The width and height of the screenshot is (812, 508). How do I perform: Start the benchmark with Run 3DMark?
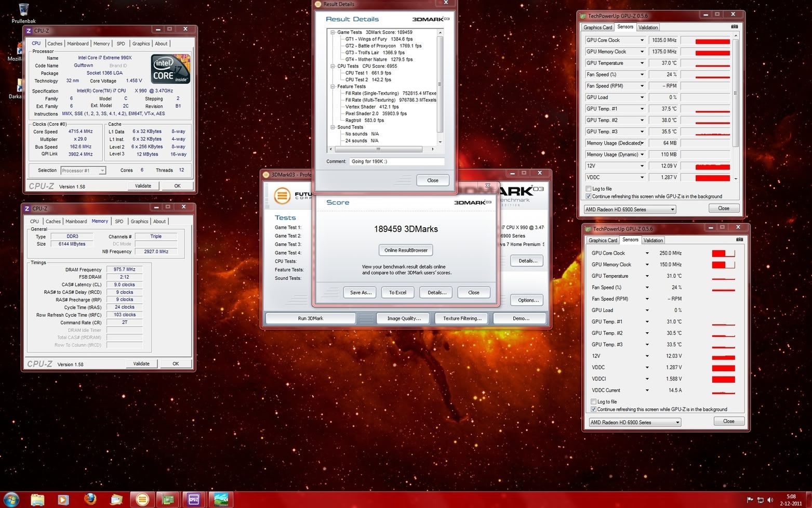click(311, 318)
